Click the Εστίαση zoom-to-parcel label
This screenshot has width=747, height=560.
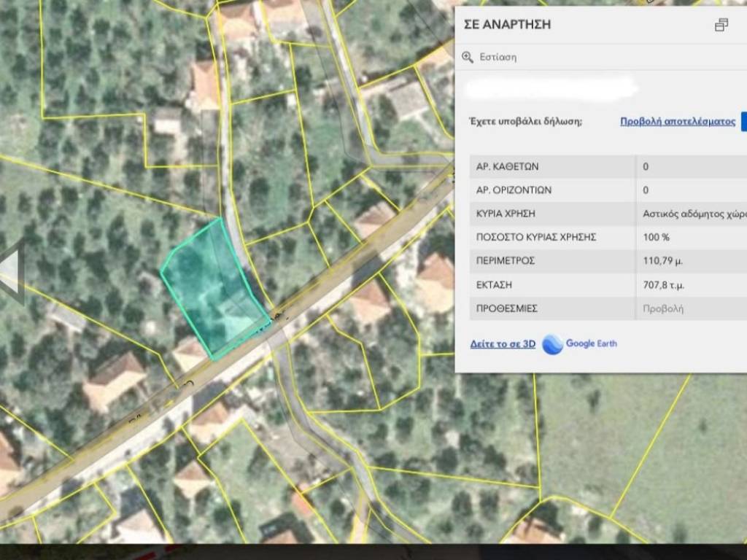498,57
